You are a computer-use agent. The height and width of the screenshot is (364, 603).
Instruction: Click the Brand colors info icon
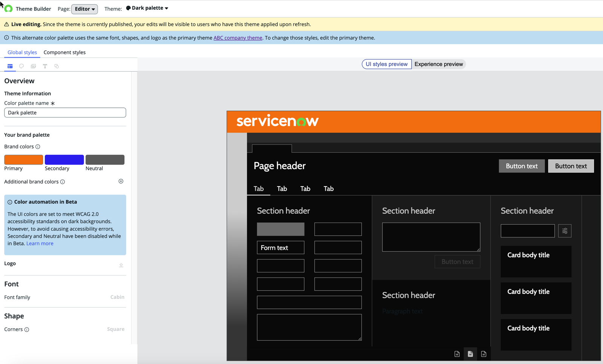tap(38, 147)
